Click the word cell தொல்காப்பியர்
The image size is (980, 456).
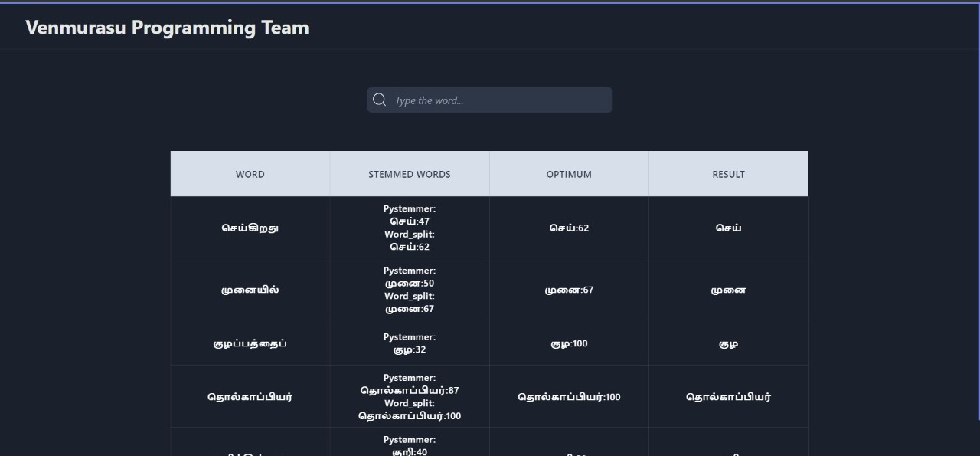coord(250,397)
